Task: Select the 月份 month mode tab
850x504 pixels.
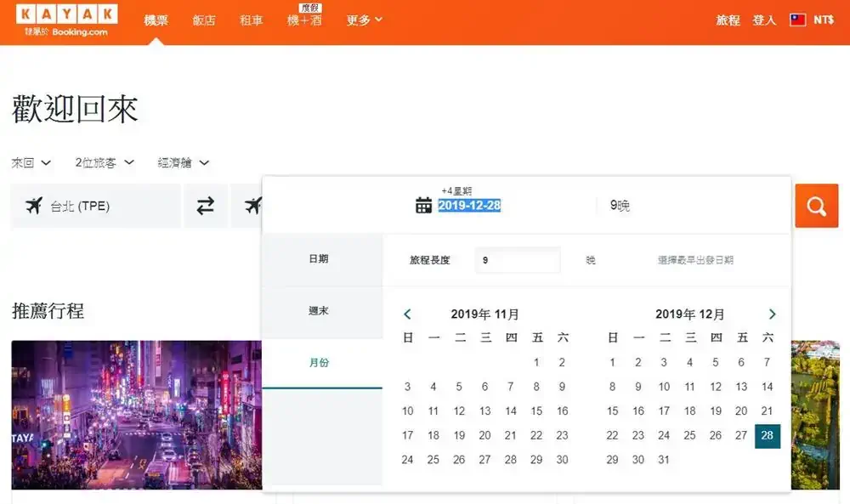Action: point(322,363)
